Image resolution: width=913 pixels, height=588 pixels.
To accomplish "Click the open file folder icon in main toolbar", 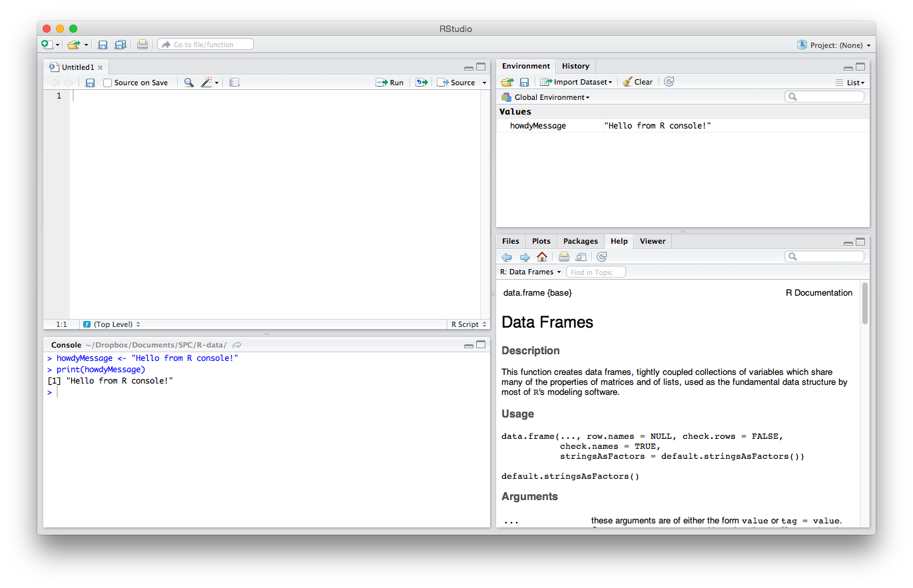I will tap(73, 45).
